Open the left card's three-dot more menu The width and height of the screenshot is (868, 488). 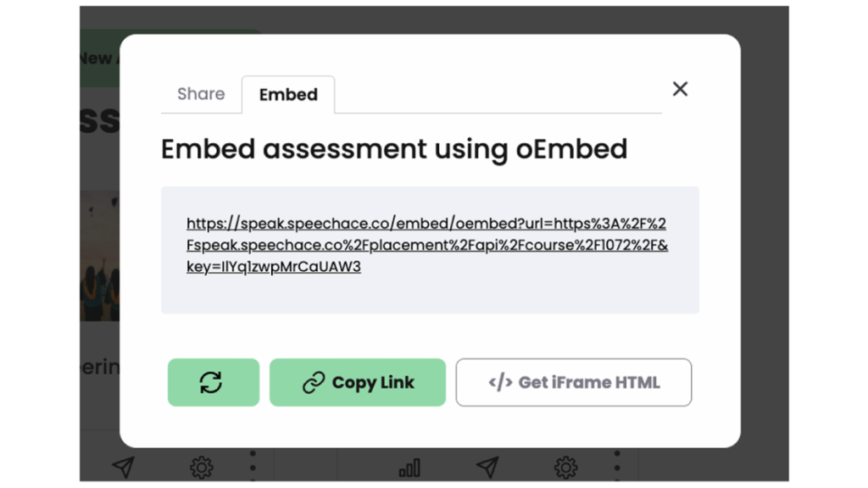tap(253, 465)
